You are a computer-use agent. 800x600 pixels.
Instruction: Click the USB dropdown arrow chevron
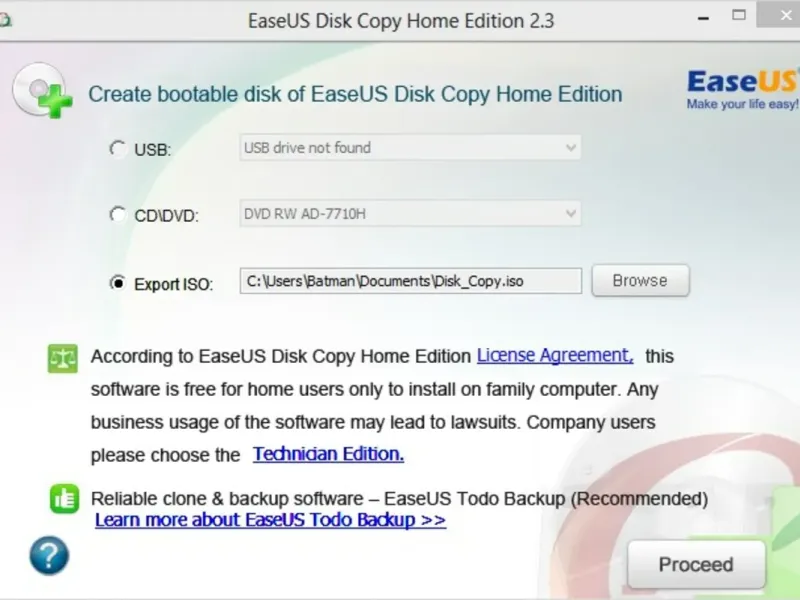[x=571, y=148]
